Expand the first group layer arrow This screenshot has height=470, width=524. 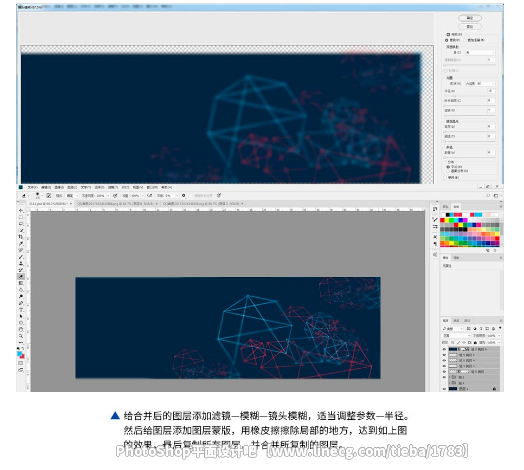pyautogui.click(x=450, y=377)
